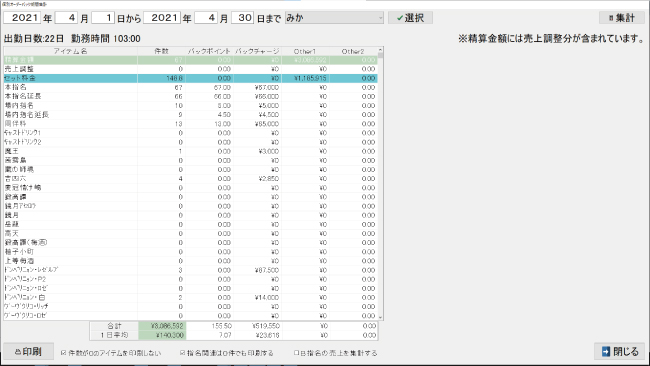Select the 柚子小町 row
The width and height of the screenshot is (650, 366).
pos(191,252)
